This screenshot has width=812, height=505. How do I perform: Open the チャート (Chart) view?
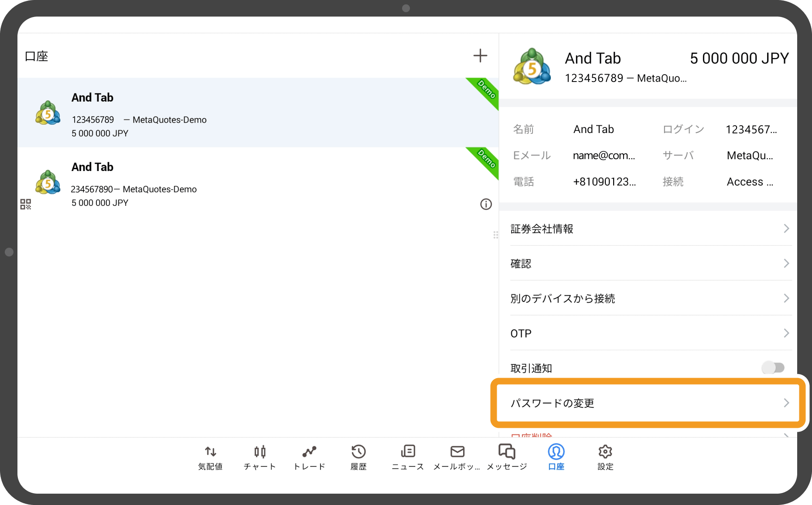(x=259, y=457)
